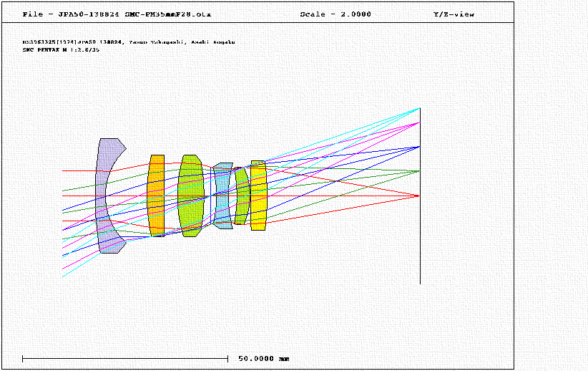Click the vertical image plane line
This screenshot has width=588, height=371.
(x=420, y=196)
